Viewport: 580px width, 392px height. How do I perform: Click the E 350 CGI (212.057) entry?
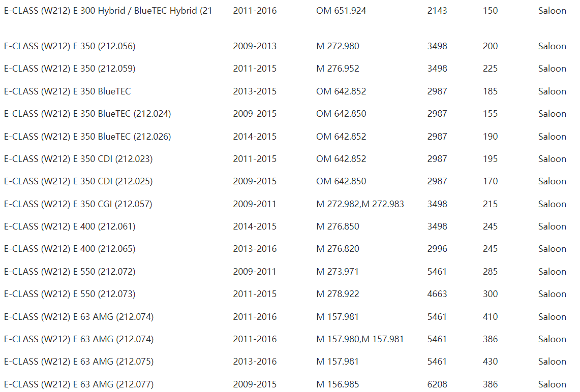78,204
